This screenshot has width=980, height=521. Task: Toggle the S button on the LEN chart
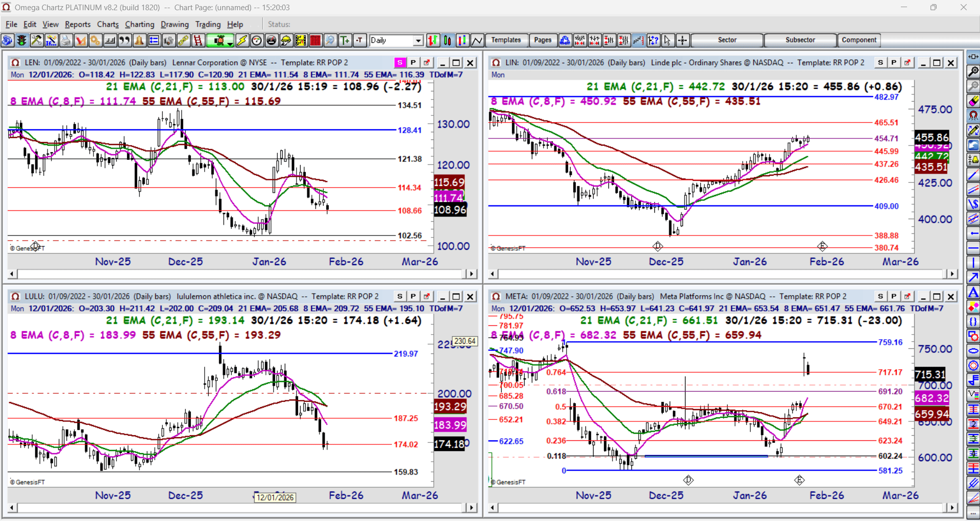pyautogui.click(x=400, y=62)
